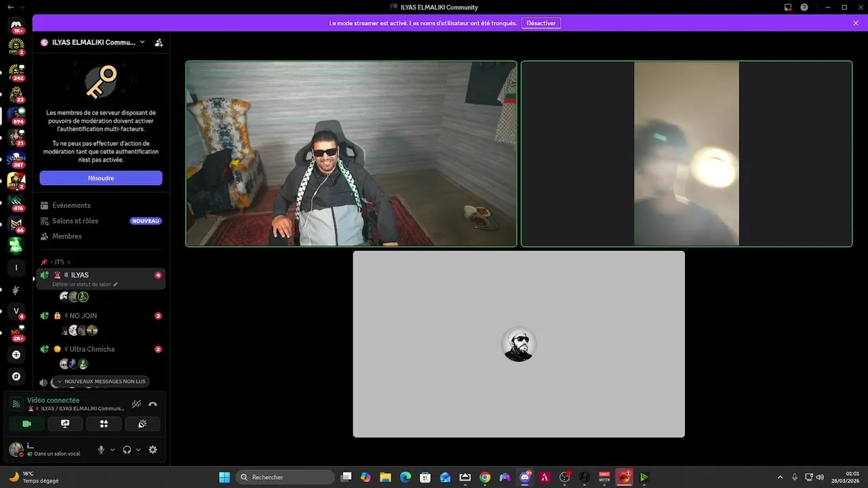Open the Discover servers compass icon
The height and width of the screenshot is (488, 868).
[16, 376]
